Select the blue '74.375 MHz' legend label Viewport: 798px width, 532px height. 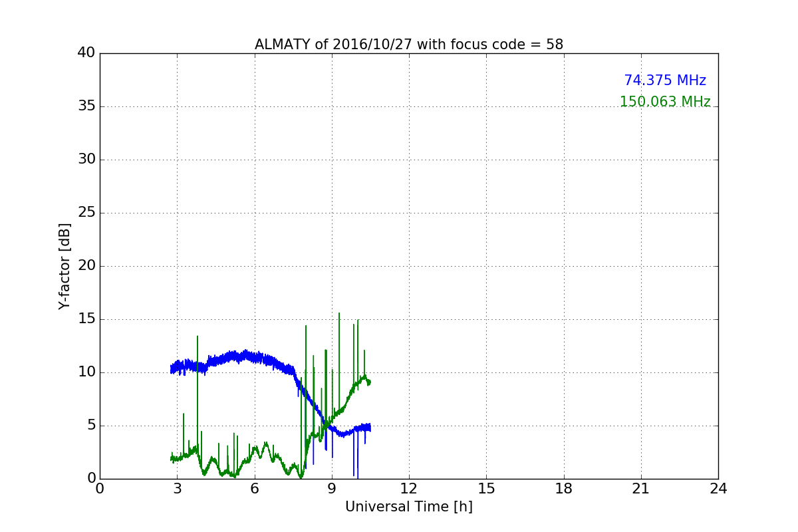click(x=665, y=80)
